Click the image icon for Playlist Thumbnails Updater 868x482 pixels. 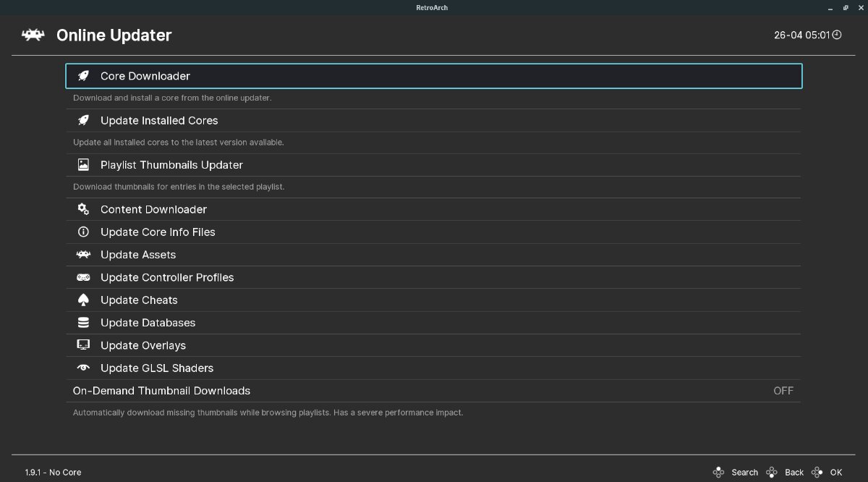tap(84, 165)
